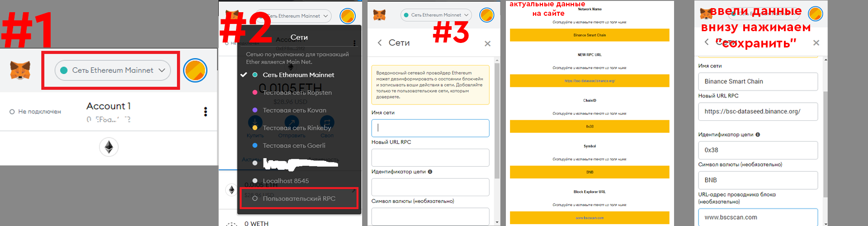Select 'Пользовательский RPC' in the networks list
Viewport: 868px width, 226px height.
[x=299, y=198]
